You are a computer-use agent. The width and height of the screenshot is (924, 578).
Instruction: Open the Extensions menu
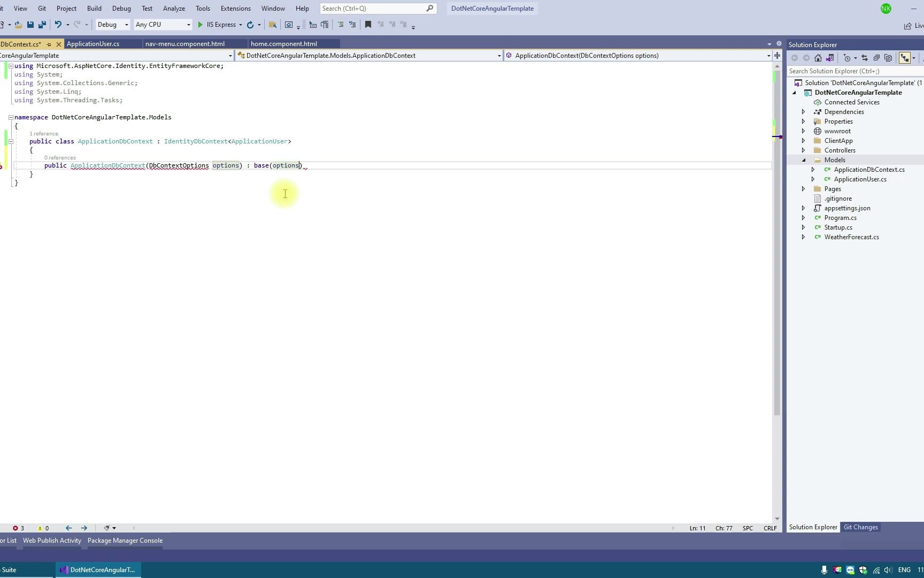pyautogui.click(x=235, y=9)
